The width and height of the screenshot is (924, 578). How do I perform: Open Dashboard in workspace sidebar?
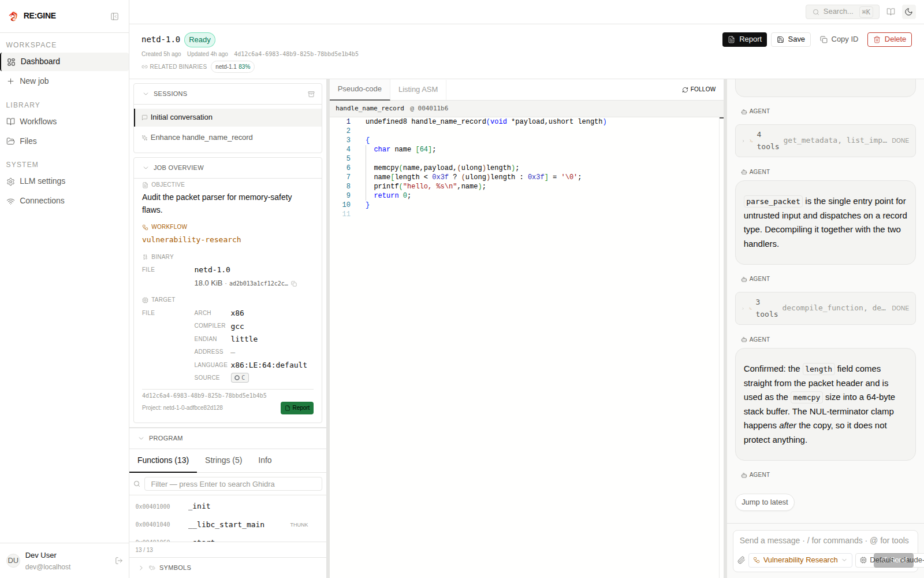tap(65, 61)
